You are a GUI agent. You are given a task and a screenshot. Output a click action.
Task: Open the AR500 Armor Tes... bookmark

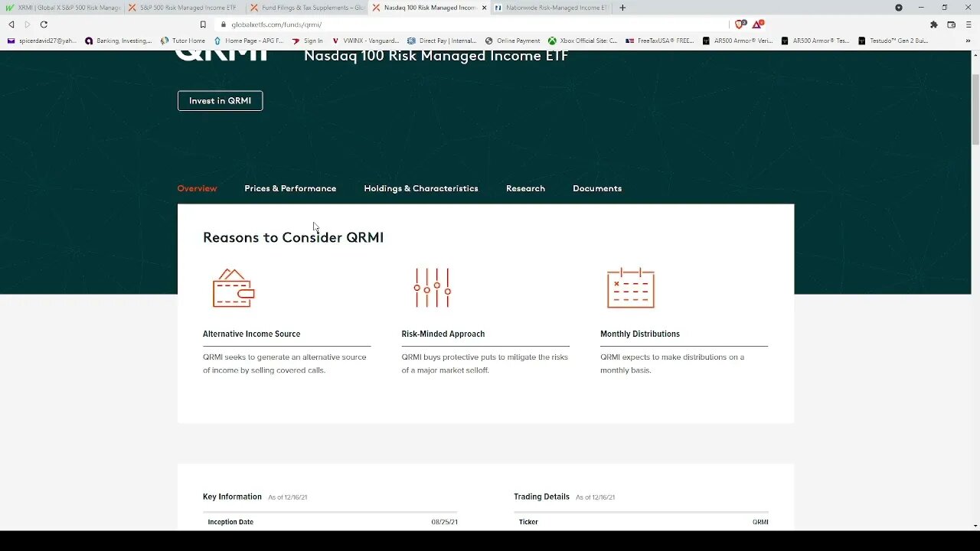pos(815,41)
